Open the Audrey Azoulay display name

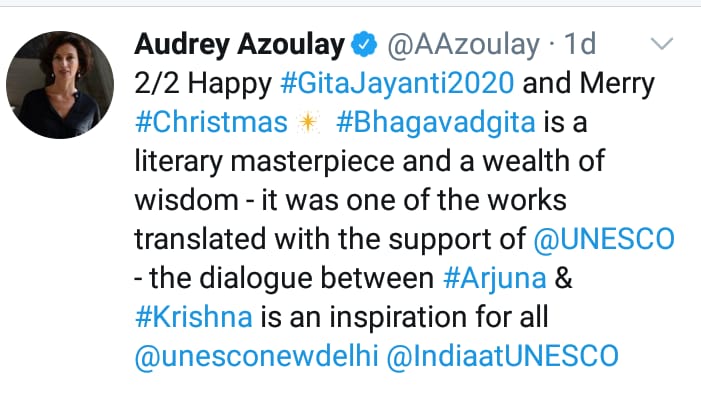click(x=240, y=45)
